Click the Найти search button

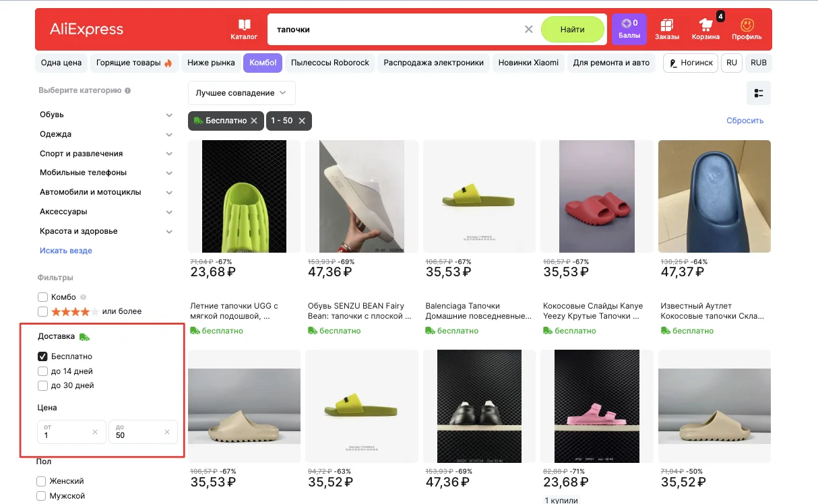573,29
